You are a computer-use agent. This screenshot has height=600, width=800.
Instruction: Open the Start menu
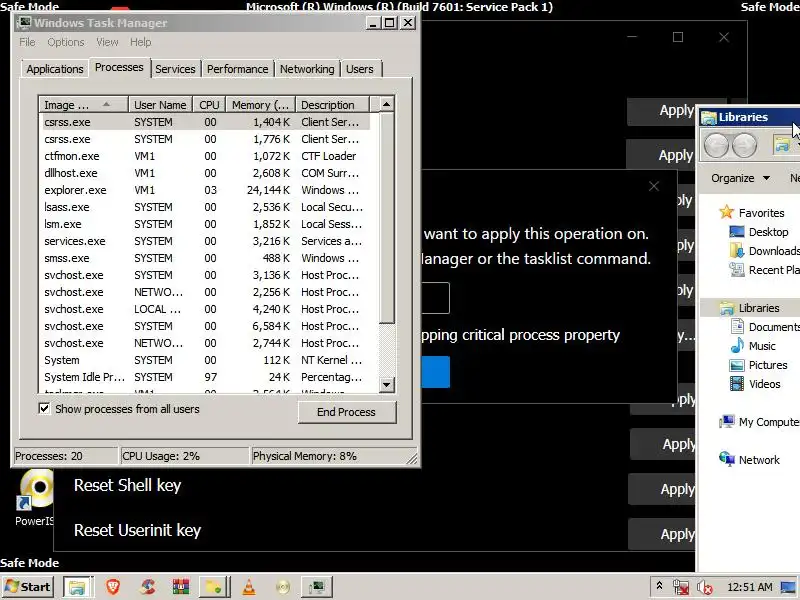pos(28,587)
